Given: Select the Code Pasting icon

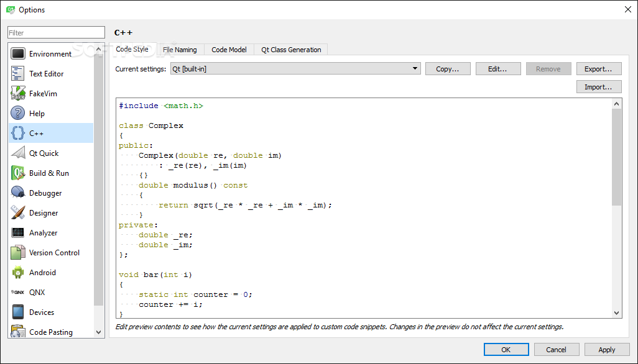Looking at the screenshot, I should coord(18,331).
